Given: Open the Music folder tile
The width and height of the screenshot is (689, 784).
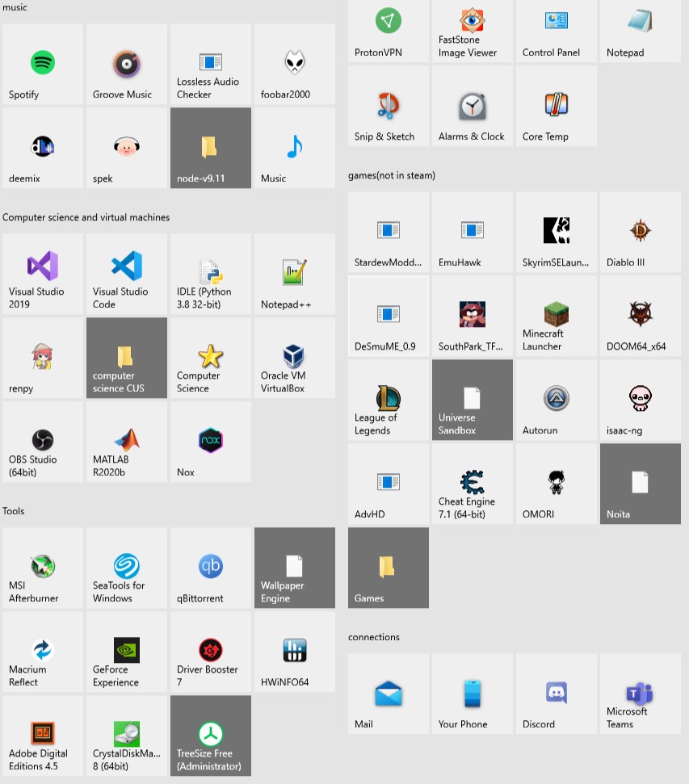Looking at the screenshot, I should (x=295, y=148).
